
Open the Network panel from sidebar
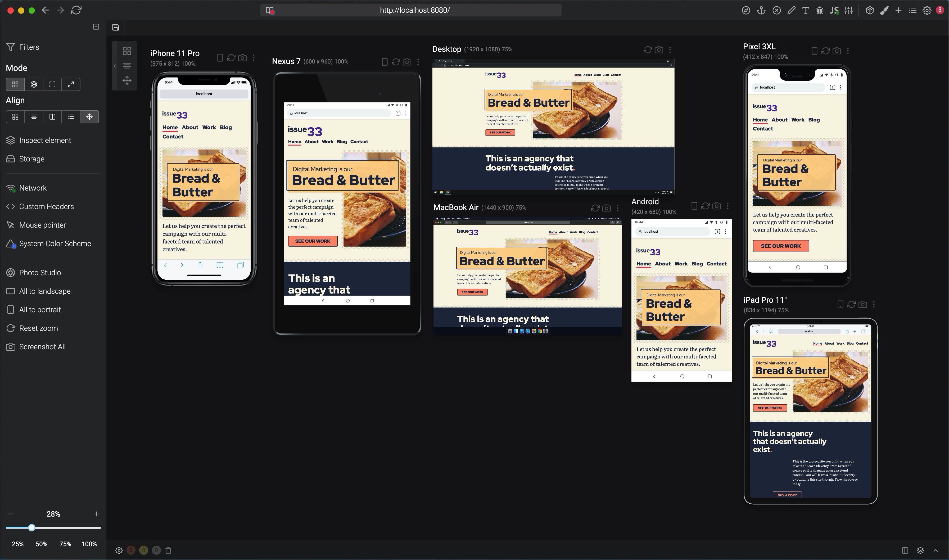click(x=33, y=188)
